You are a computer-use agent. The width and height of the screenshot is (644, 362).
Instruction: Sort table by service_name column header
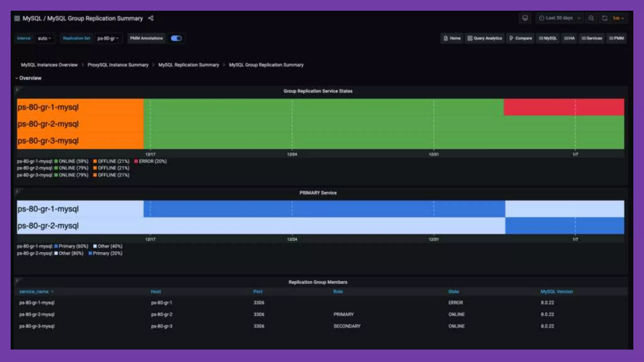(x=34, y=292)
